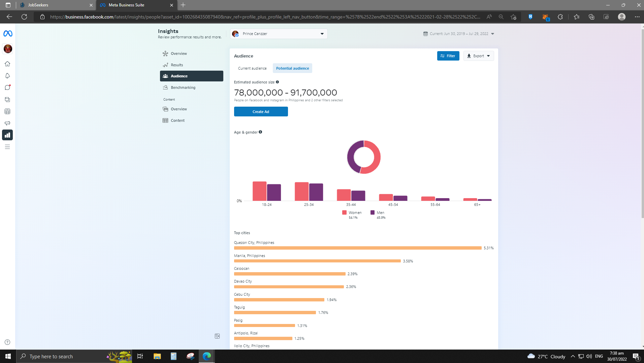Click the page profile avatar in sidebar

[8, 49]
